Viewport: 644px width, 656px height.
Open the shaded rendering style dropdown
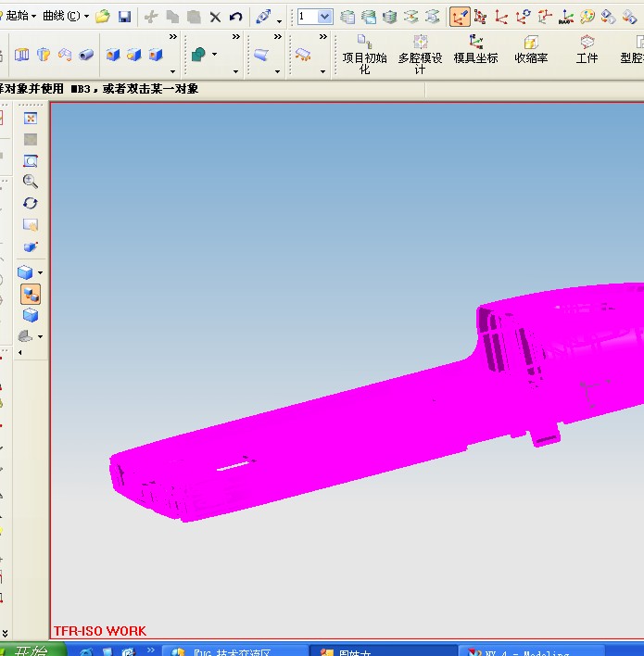(40, 272)
